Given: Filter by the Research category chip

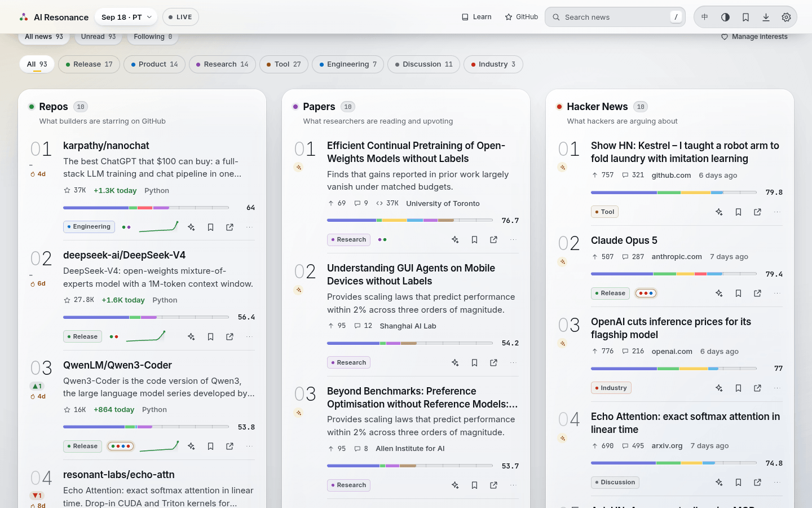Looking at the screenshot, I should point(222,64).
